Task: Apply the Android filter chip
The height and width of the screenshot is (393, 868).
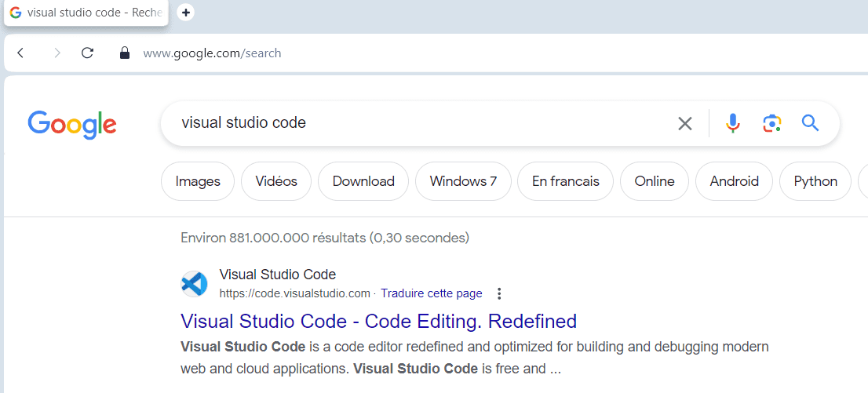Action: [x=734, y=181]
